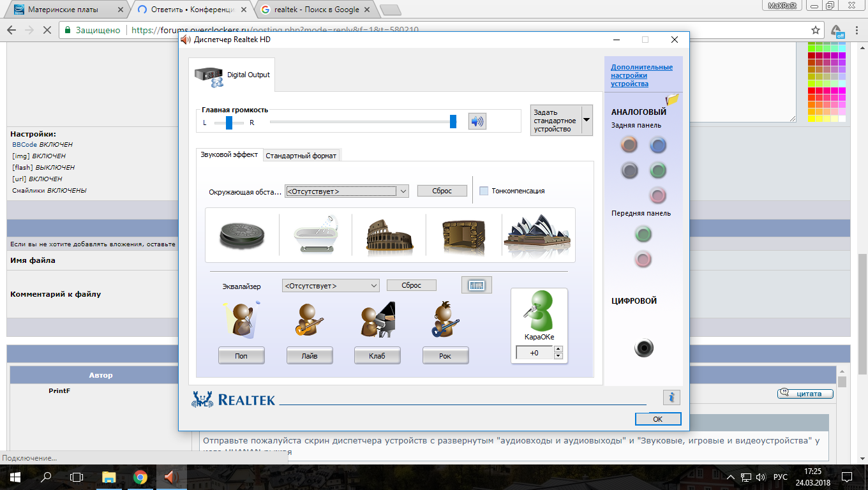
Task: Select the bathtub environment preset
Action: pos(315,235)
